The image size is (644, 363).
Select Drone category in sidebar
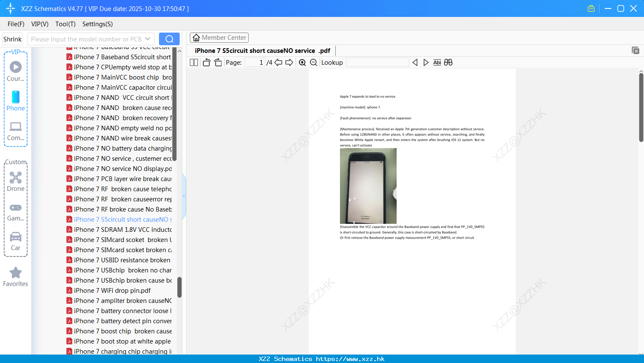(x=16, y=182)
